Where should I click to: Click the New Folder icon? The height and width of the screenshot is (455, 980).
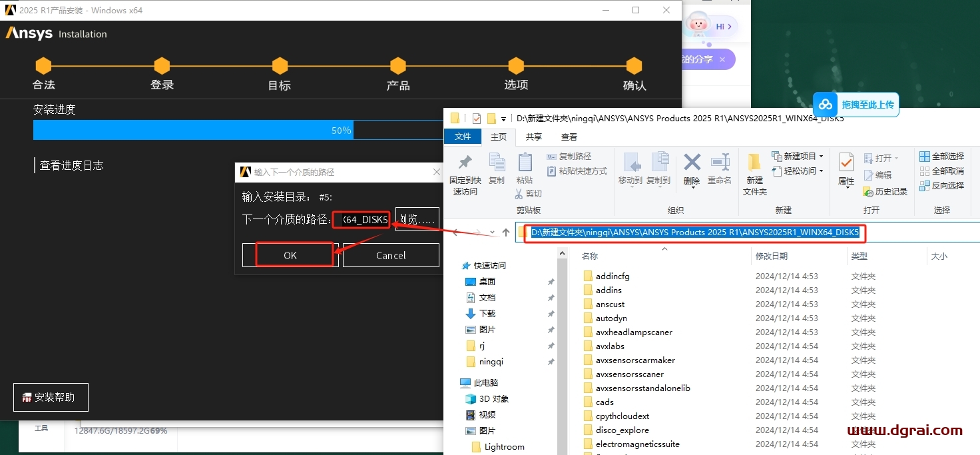coord(754,163)
